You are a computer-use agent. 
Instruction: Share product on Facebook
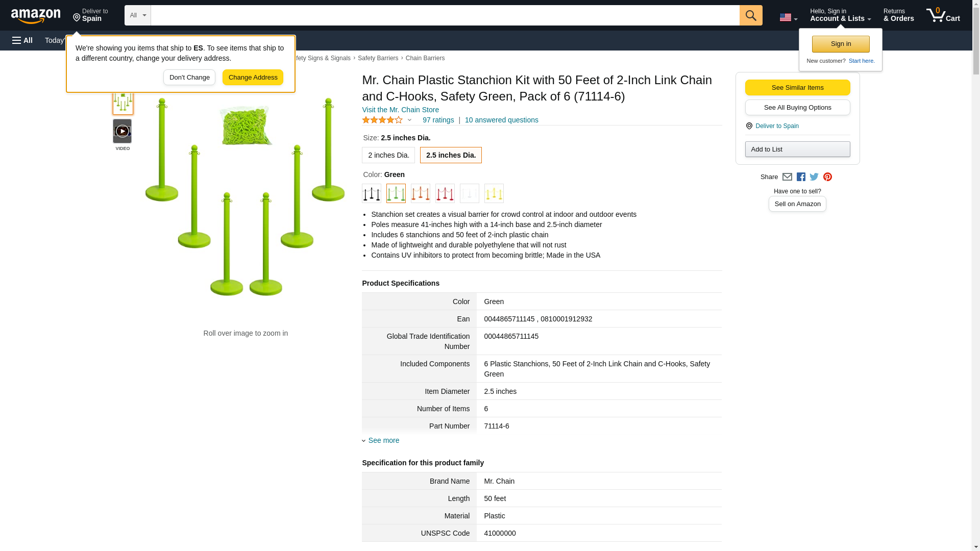tap(801, 177)
